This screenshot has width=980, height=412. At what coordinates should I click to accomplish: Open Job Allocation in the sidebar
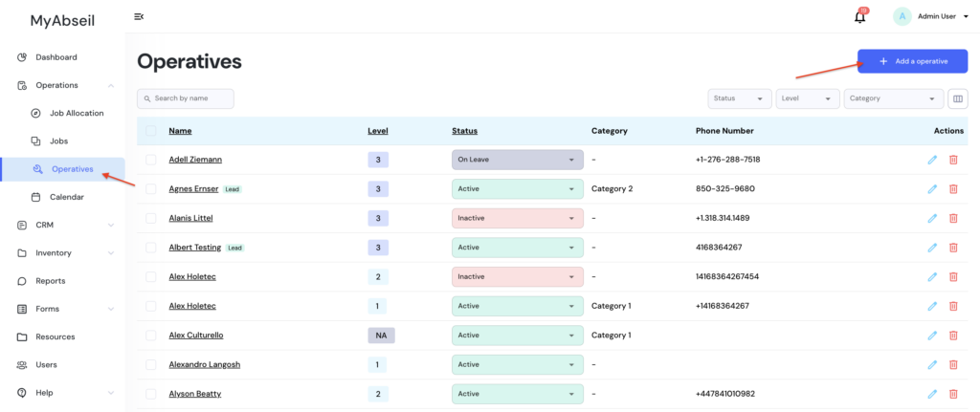coord(76,113)
